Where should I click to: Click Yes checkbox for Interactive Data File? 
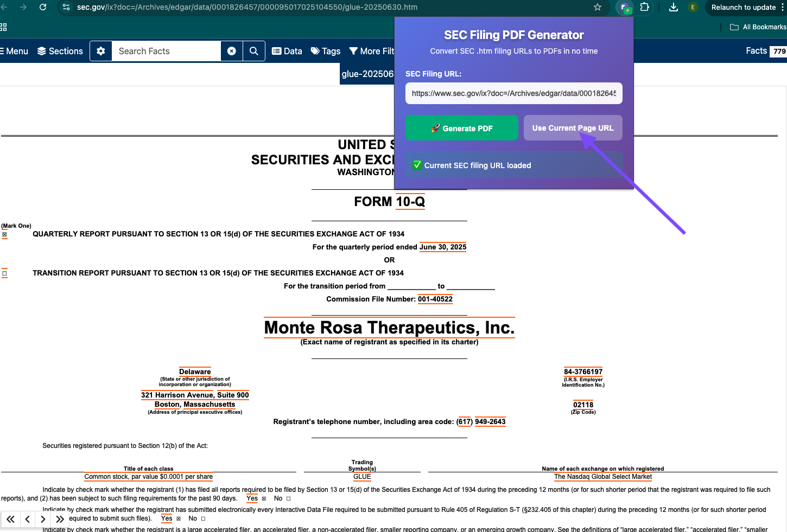(179, 518)
